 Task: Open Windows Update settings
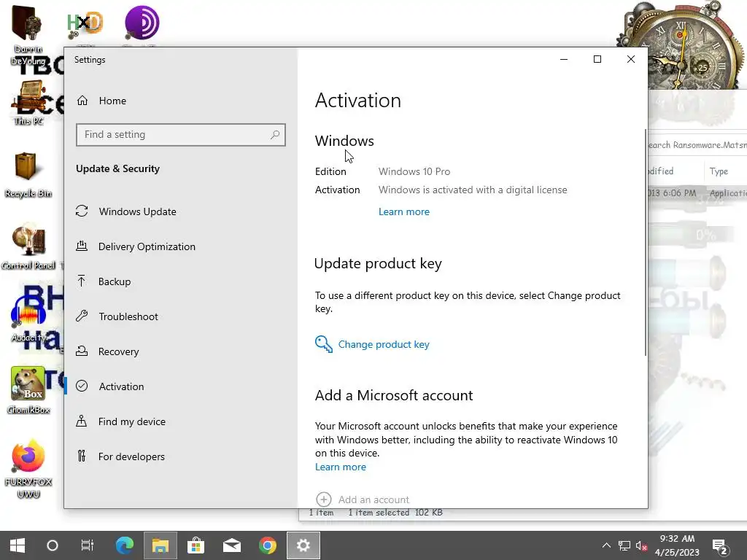126,211
